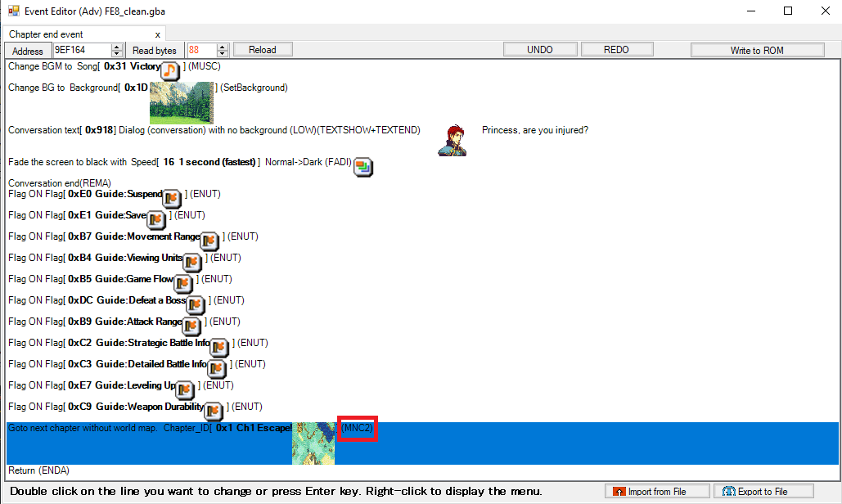Viewport: 842px width, 504px height.
Task: Open Export to File
Action: [763, 492]
